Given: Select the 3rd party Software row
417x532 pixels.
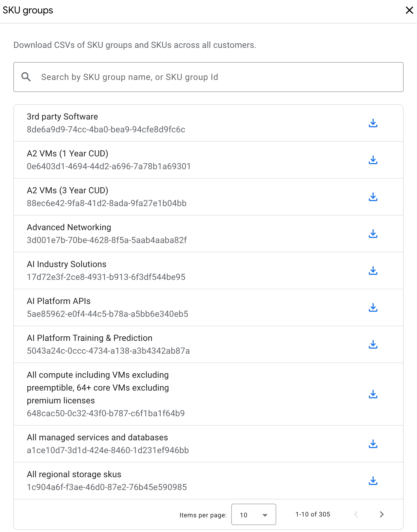Looking at the screenshot, I should pyautogui.click(x=161, y=123).
